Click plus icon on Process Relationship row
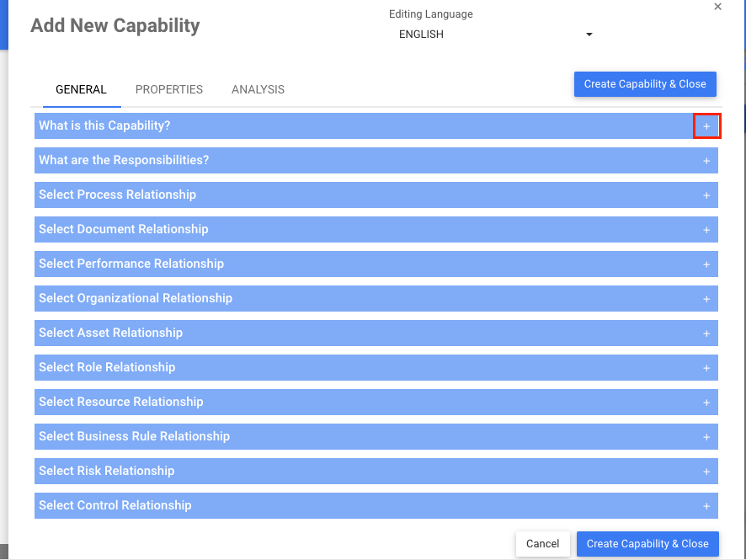The height and width of the screenshot is (560, 746). click(706, 195)
